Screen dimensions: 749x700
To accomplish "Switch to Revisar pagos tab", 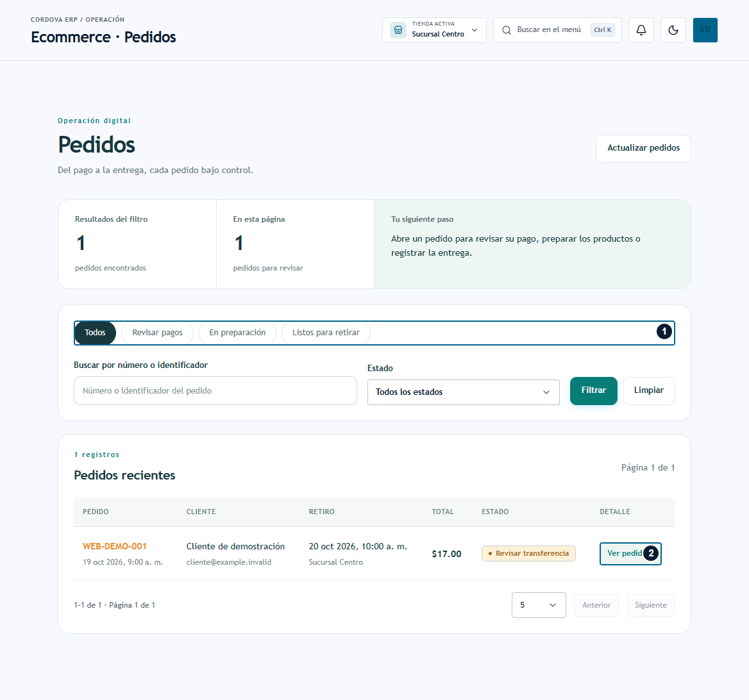I will (157, 333).
